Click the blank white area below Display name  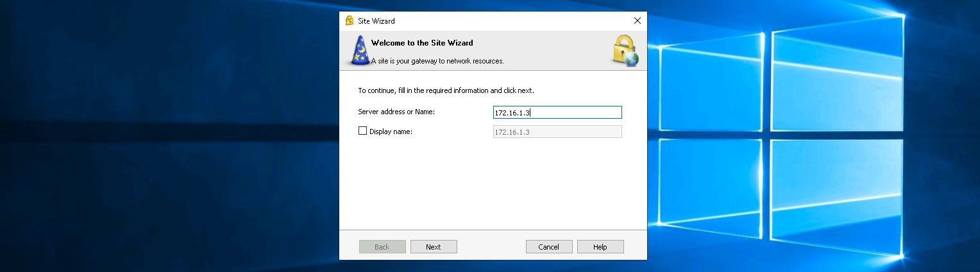click(x=493, y=186)
